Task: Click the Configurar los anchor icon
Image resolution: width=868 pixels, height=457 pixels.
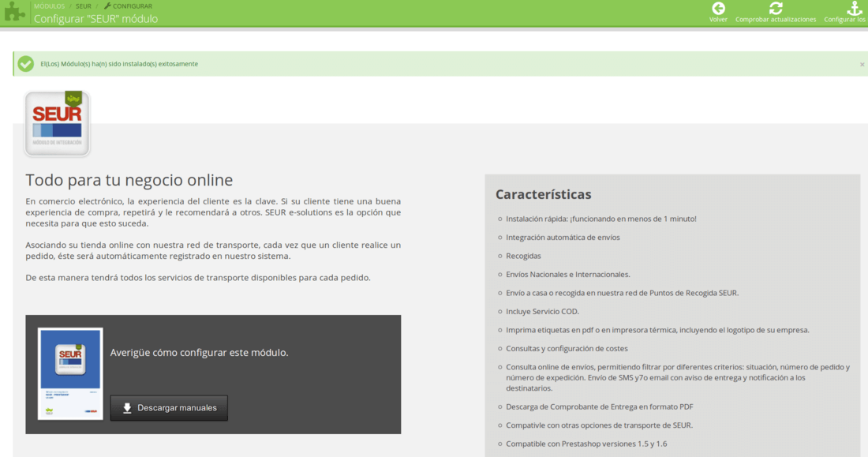Action: tap(854, 9)
